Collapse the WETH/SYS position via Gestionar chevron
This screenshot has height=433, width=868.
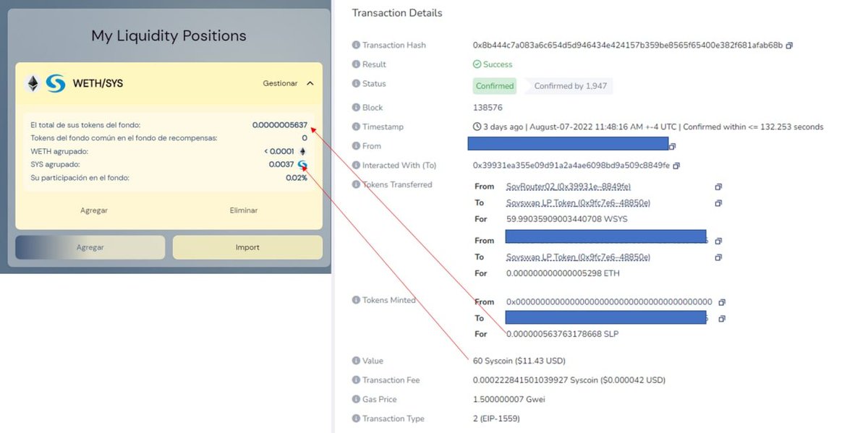(310, 84)
